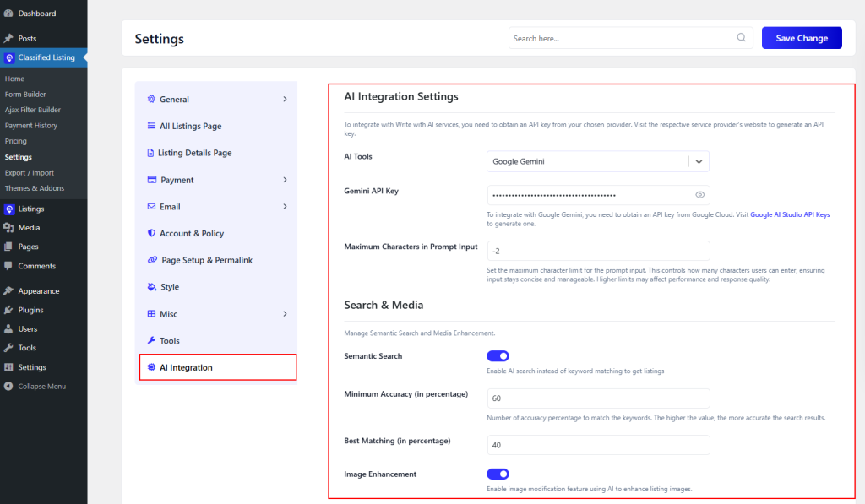
Task: Click the Media icon in sidebar
Action: tap(8, 228)
